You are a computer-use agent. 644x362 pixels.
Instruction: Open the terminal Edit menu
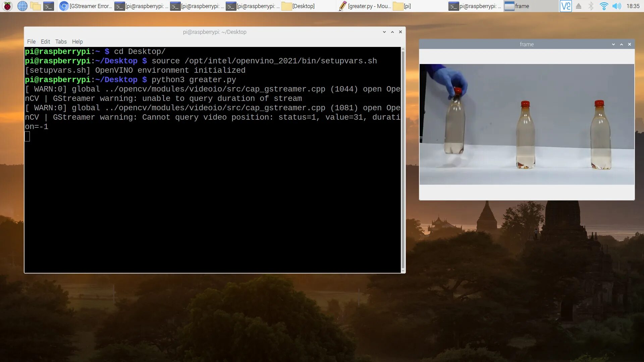tap(45, 42)
